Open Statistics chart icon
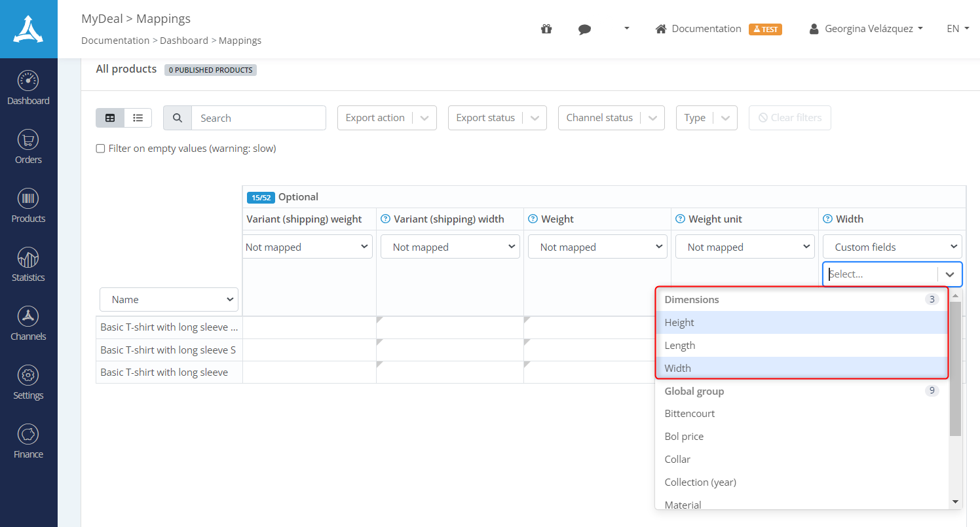Image resolution: width=980 pixels, height=527 pixels. click(28, 258)
